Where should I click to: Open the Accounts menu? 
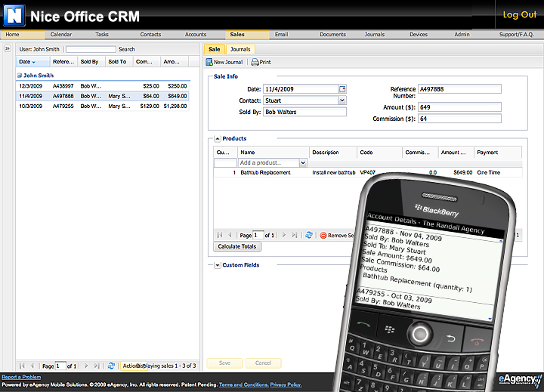tap(196, 34)
